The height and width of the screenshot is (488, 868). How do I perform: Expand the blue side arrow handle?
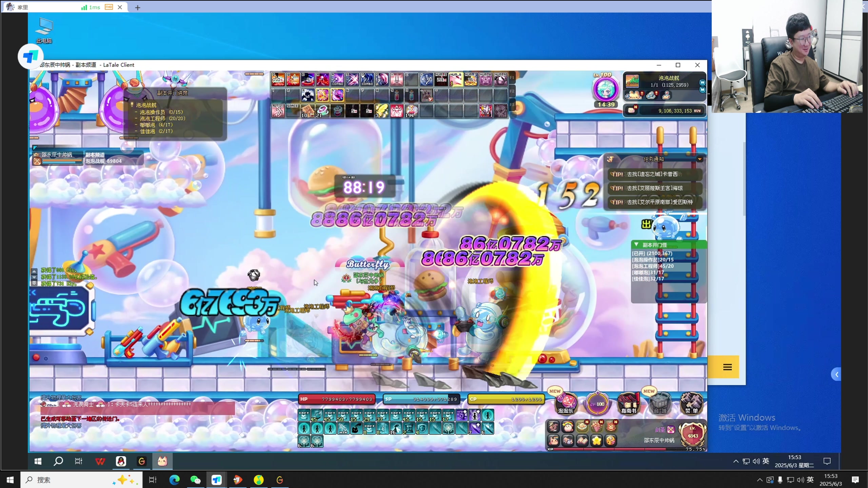coord(836,374)
